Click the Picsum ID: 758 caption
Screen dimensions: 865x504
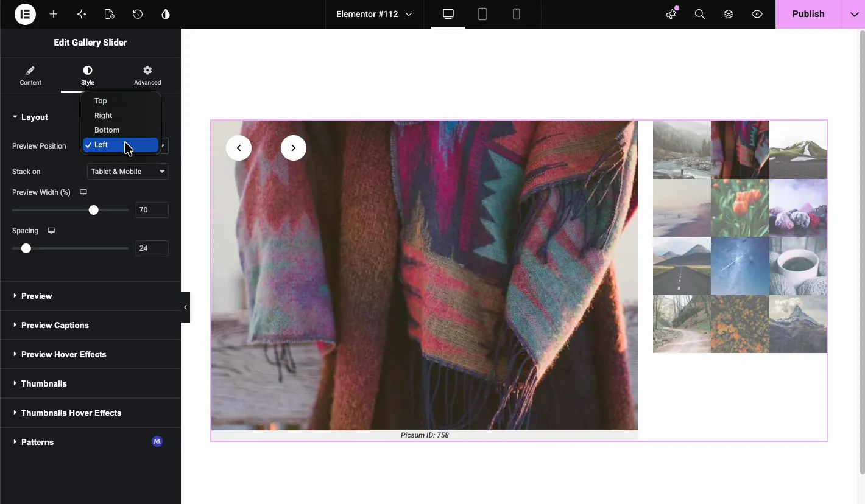click(425, 435)
